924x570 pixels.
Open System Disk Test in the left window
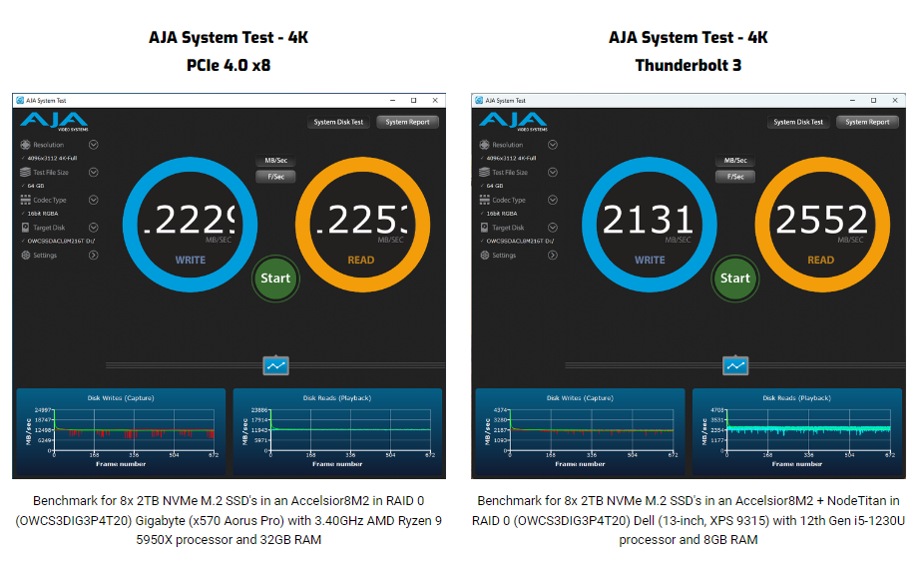click(x=338, y=122)
